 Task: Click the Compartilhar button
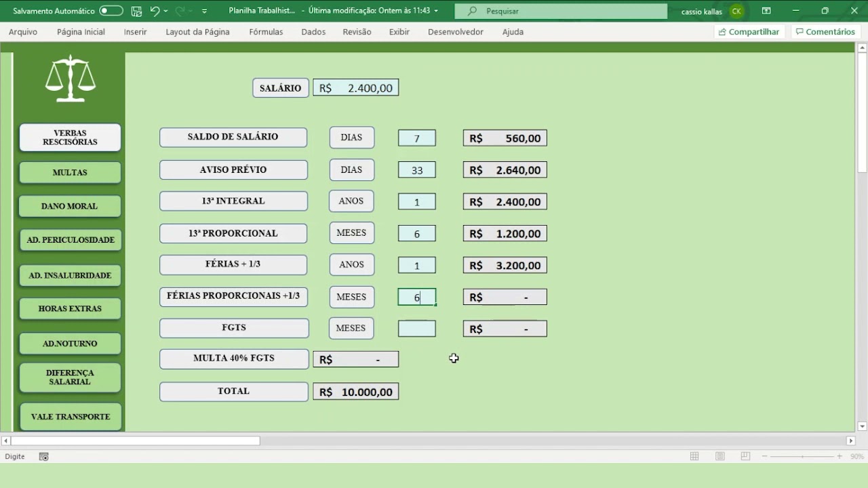[749, 32]
